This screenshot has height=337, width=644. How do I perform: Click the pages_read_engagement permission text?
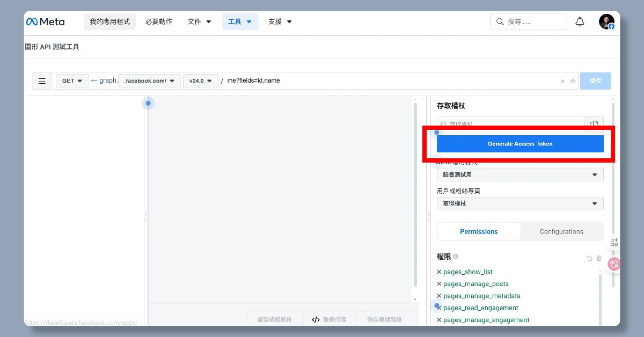click(481, 308)
